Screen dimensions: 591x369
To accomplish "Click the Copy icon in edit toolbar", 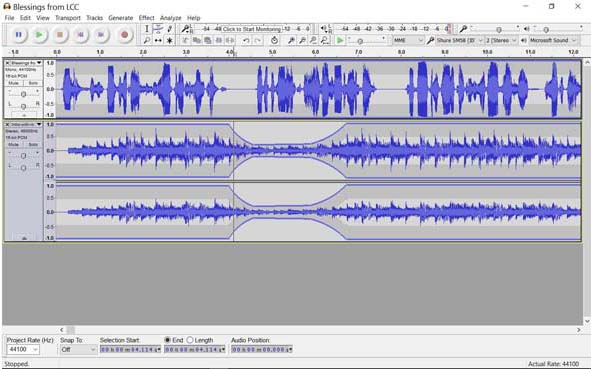I will 196,40.
